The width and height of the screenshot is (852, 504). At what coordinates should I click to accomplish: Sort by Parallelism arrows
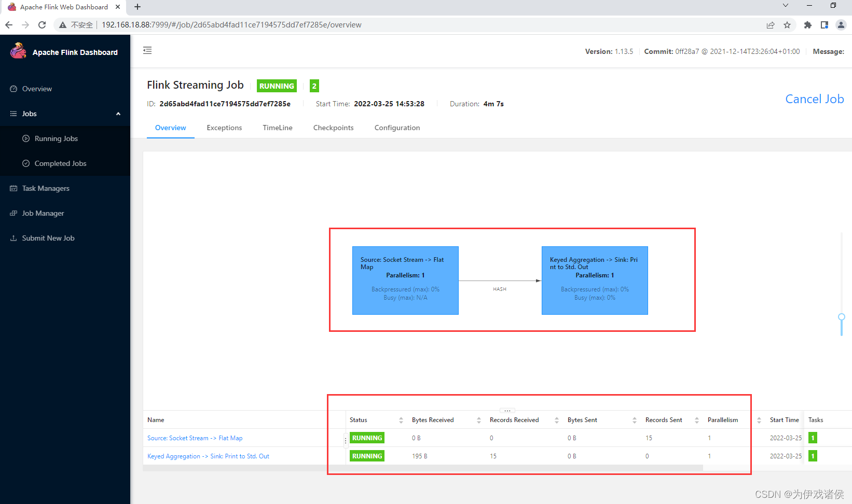(759, 420)
